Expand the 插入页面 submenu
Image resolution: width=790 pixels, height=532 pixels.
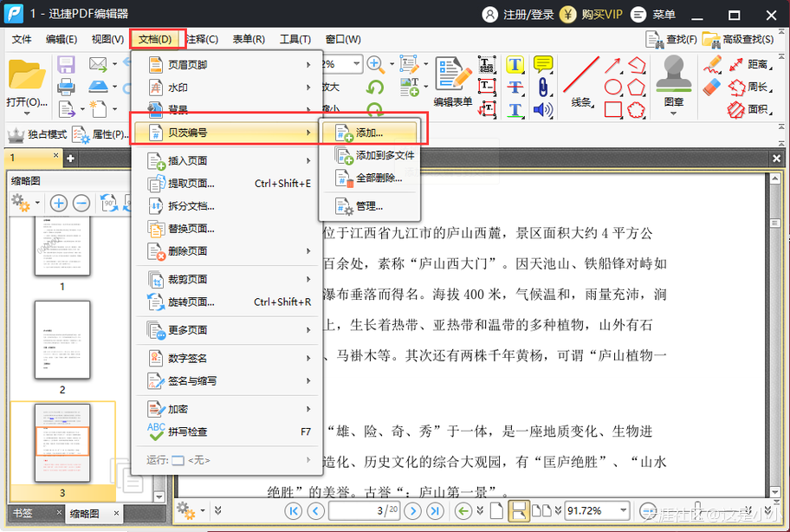click(228, 160)
